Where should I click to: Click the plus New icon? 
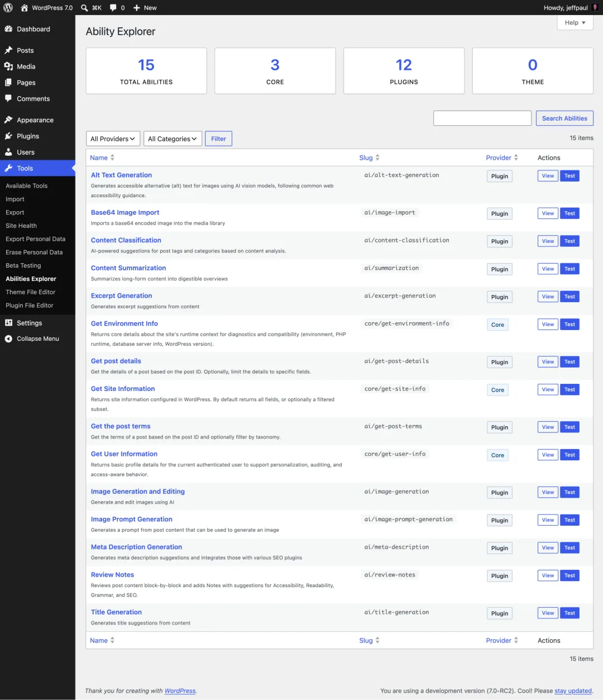137,8
